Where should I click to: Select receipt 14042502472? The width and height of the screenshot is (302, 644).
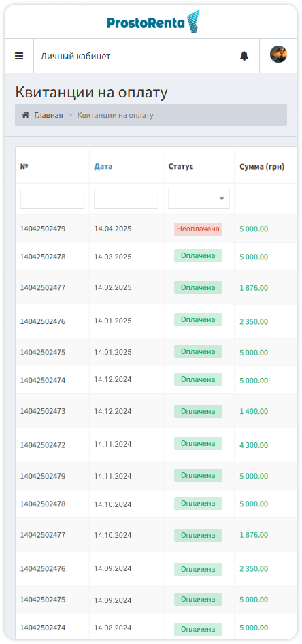(x=43, y=445)
